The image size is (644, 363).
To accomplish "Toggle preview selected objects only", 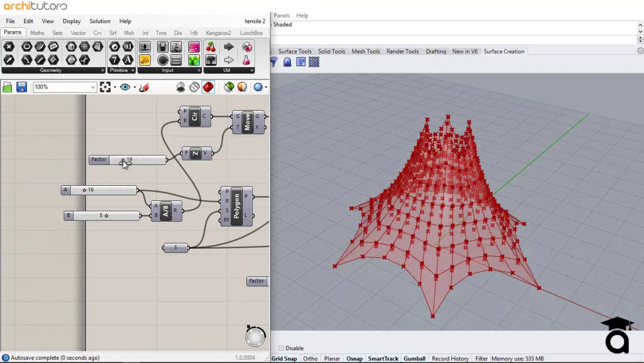I will (229, 87).
